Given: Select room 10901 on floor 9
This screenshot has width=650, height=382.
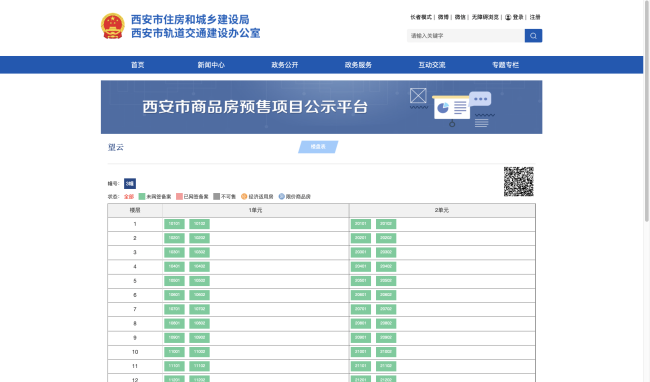Looking at the screenshot, I should tap(174, 338).
